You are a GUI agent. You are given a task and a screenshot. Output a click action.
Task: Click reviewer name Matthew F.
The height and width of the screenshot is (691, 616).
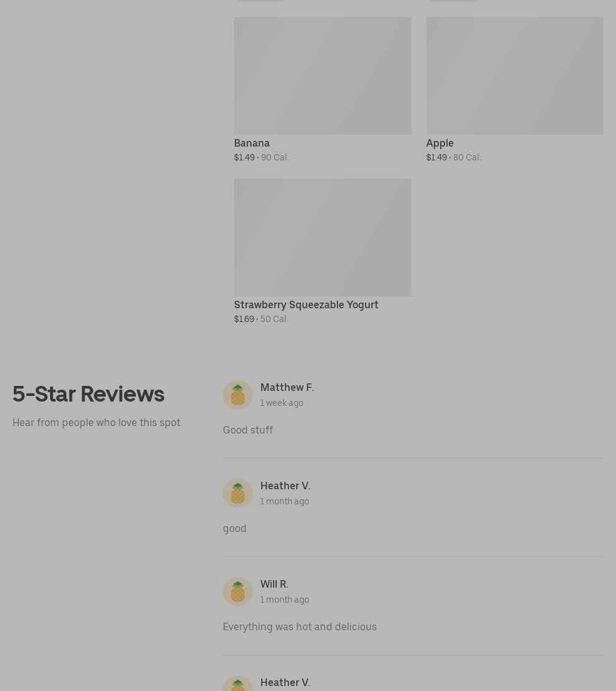(x=287, y=387)
